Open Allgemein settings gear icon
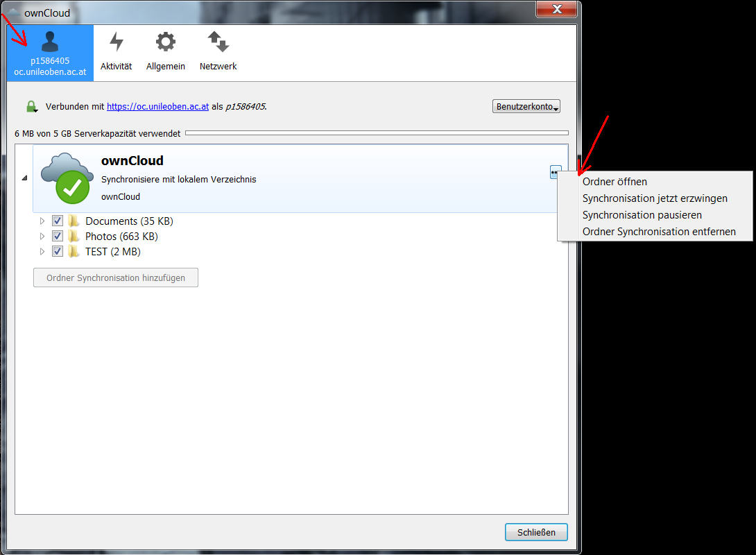756x555 pixels. 165,42
